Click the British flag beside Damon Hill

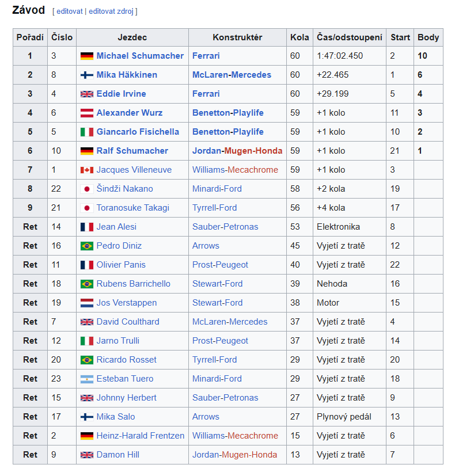click(x=86, y=455)
